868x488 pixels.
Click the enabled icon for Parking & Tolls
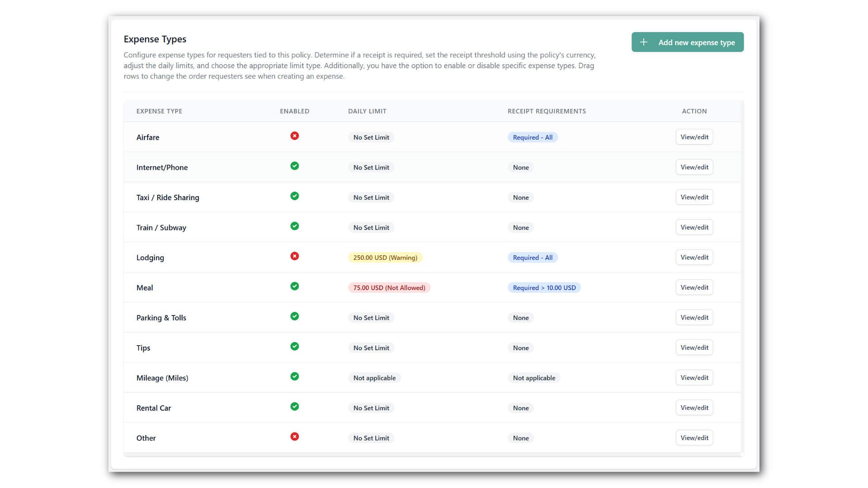(x=294, y=316)
